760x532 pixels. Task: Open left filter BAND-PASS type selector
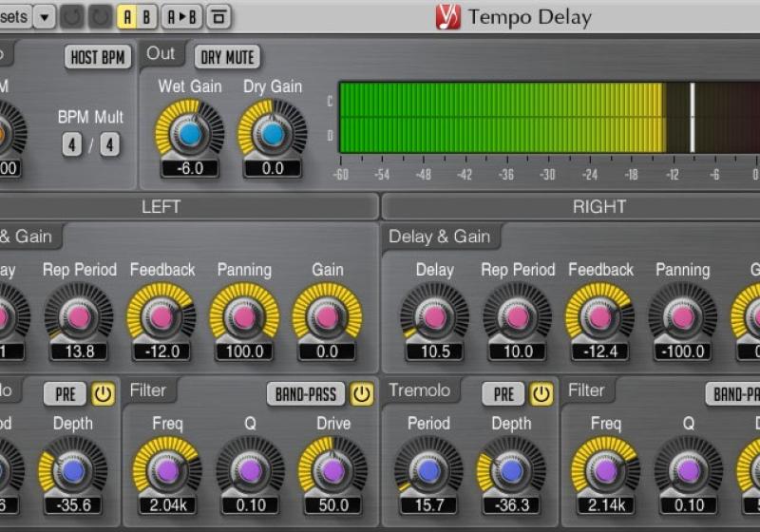(x=306, y=394)
